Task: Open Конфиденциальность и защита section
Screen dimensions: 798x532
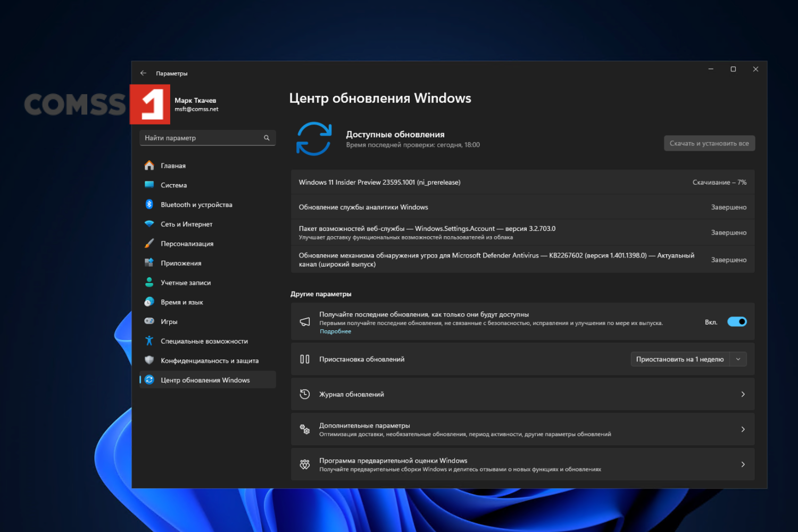Action: [x=210, y=360]
